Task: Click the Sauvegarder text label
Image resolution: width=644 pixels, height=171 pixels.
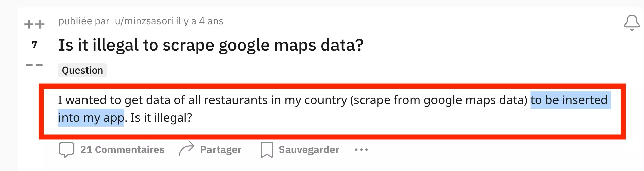Action: (309, 150)
